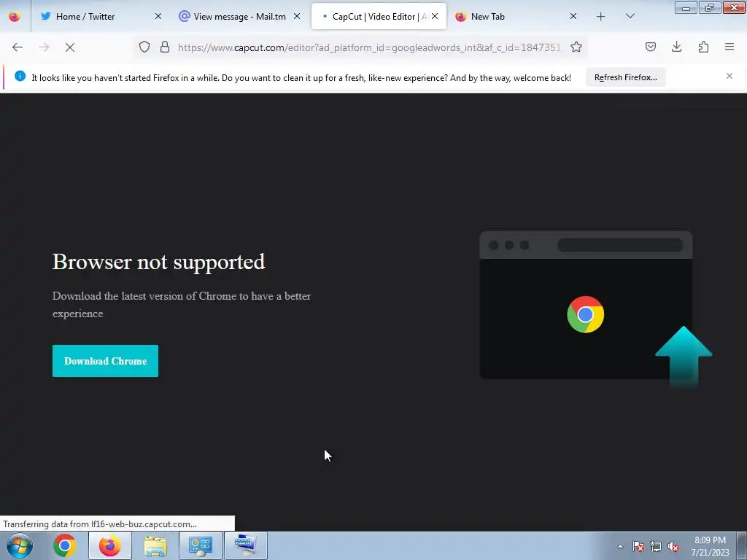Open Save to Pocket

(x=650, y=47)
